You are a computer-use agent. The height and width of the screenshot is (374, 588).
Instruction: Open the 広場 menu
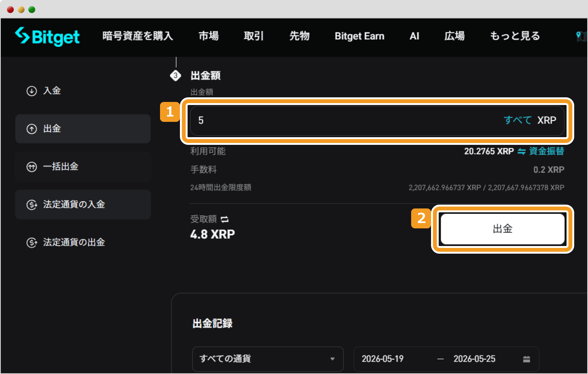pyautogui.click(x=454, y=36)
